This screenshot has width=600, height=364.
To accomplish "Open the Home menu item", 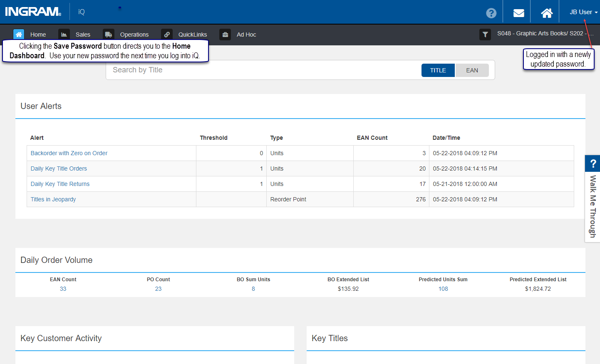I will coord(38,35).
